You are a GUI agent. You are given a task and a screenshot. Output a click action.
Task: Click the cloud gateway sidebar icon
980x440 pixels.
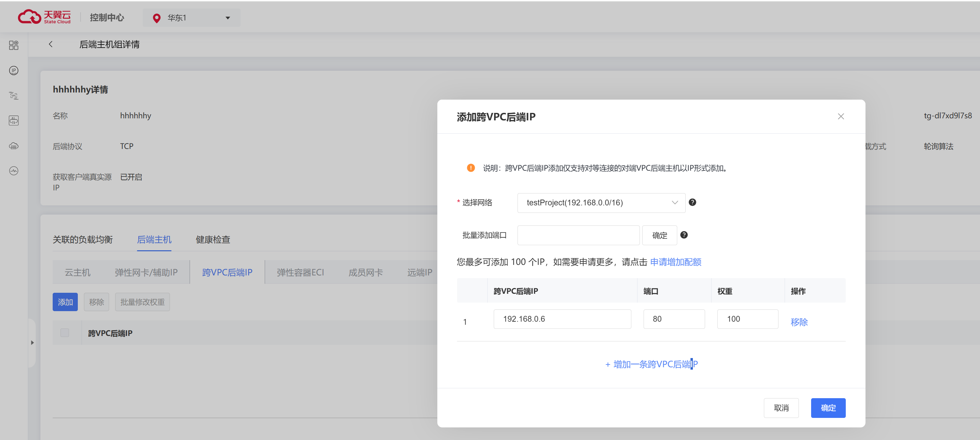click(x=14, y=146)
